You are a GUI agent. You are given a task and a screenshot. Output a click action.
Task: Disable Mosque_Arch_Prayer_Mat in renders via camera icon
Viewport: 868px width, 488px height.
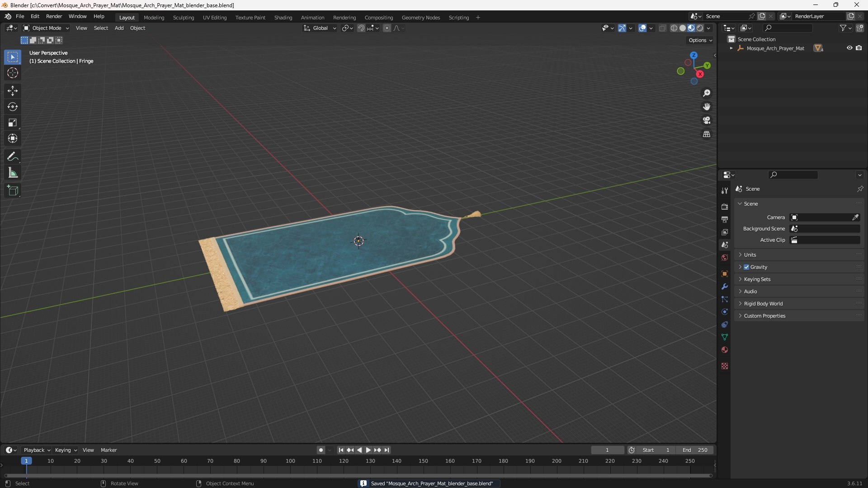859,48
